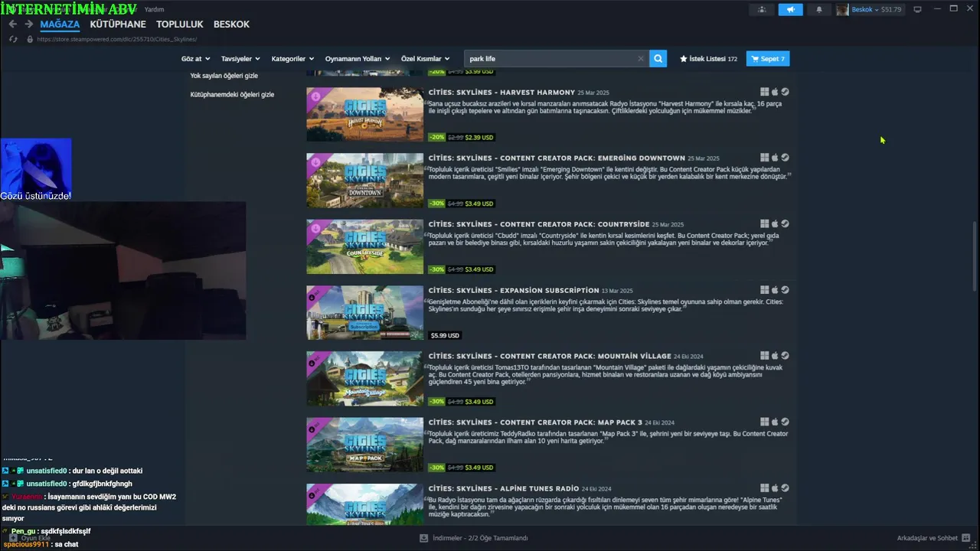
Task: Click Windows icon on Harvest Harmony row
Action: pyautogui.click(x=764, y=92)
